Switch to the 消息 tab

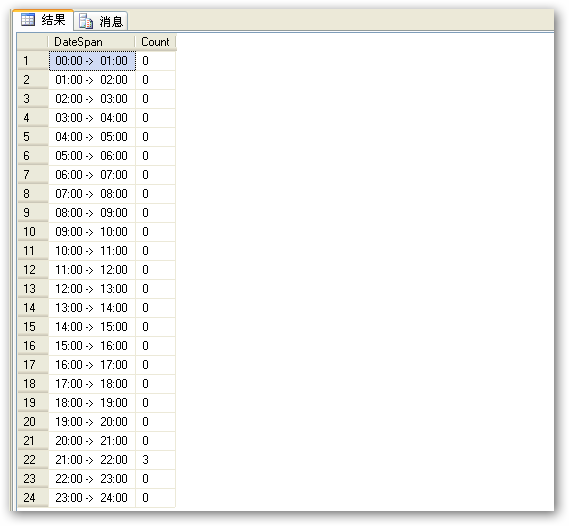[x=101, y=21]
